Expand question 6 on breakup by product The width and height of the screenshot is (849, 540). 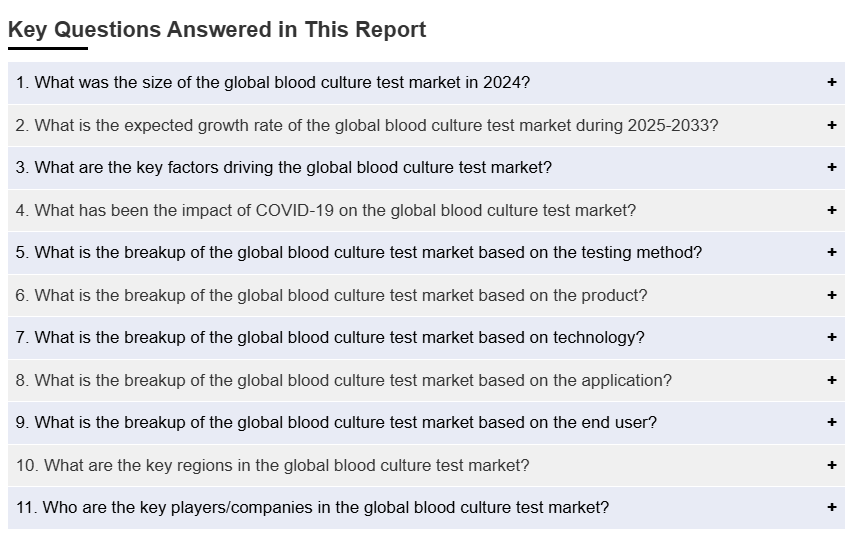pos(331,295)
